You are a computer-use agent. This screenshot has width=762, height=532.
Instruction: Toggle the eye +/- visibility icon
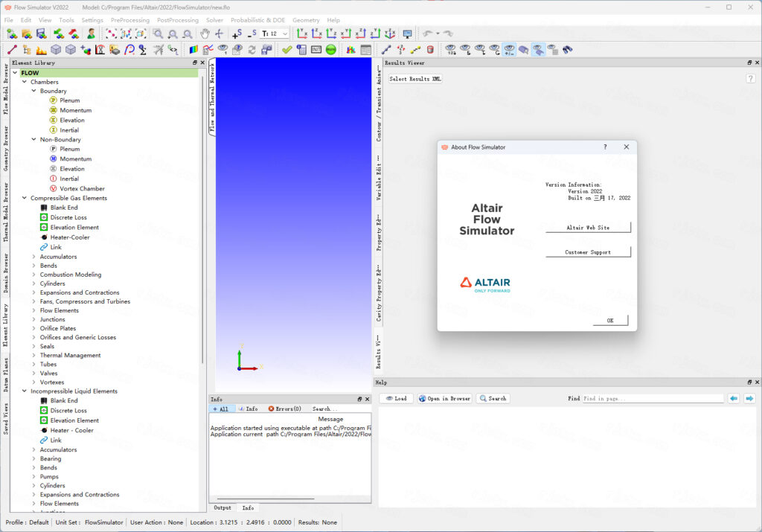pos(509,50)
